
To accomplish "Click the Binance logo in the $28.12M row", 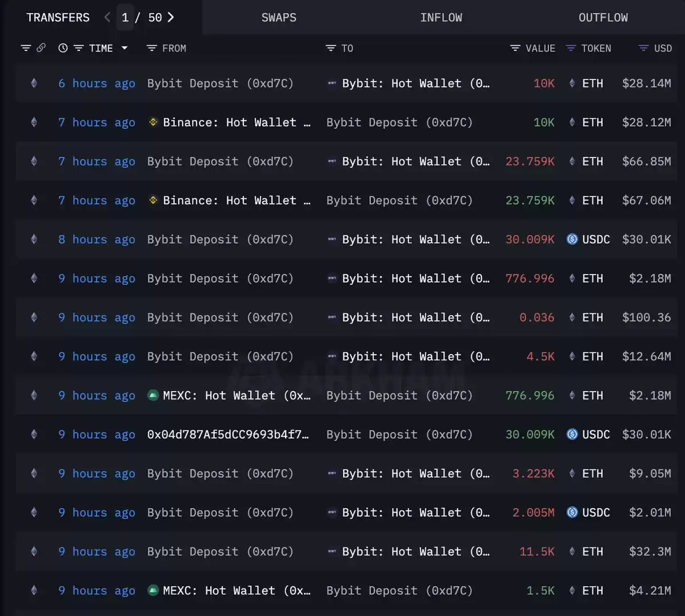I will (153, 122).
